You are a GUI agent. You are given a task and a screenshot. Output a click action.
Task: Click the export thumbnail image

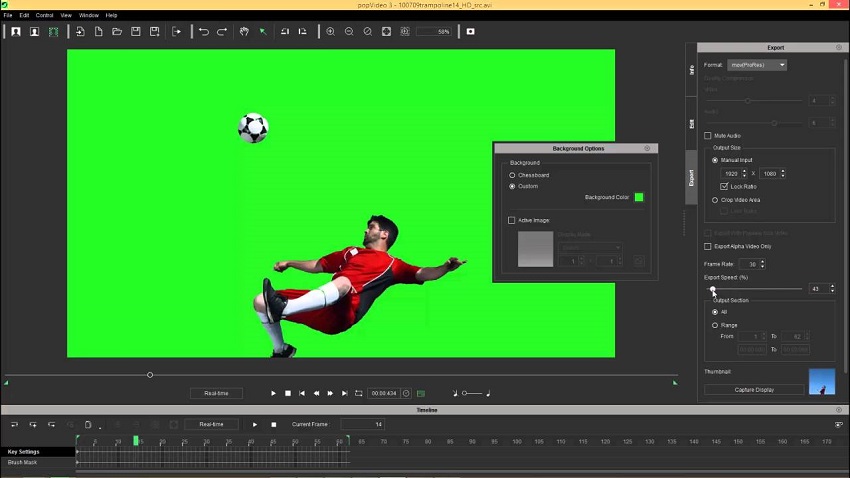point(822,382)
